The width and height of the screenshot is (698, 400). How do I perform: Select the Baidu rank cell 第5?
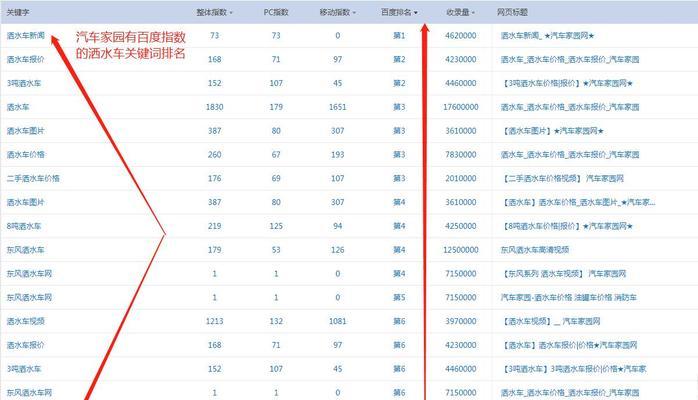pos(399,297)
